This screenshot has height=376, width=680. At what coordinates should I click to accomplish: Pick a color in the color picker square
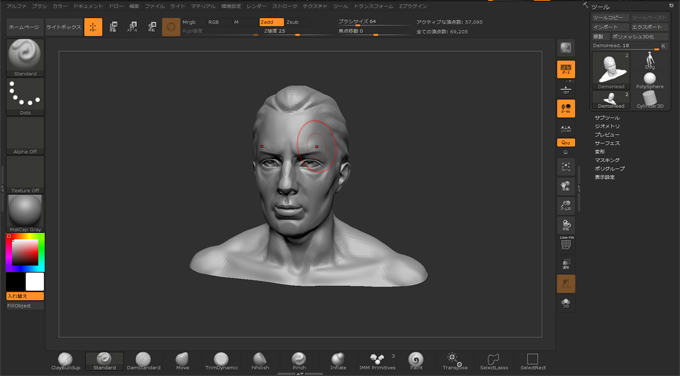point(25,252)
